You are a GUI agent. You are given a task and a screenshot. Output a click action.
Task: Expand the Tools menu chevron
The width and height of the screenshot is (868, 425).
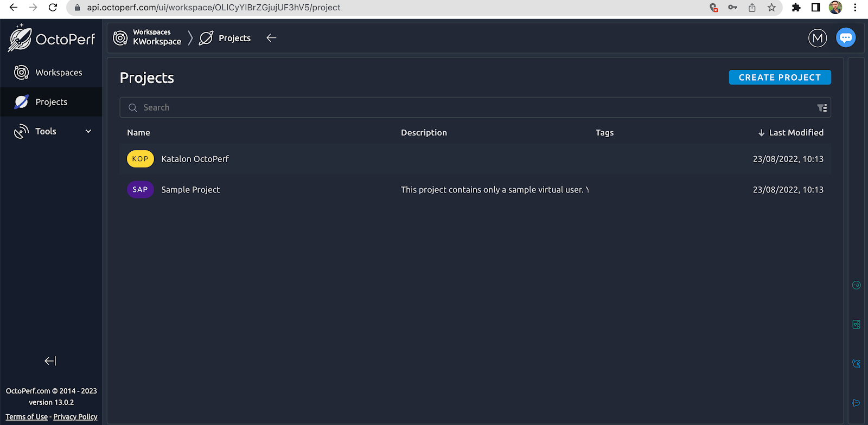88,131
